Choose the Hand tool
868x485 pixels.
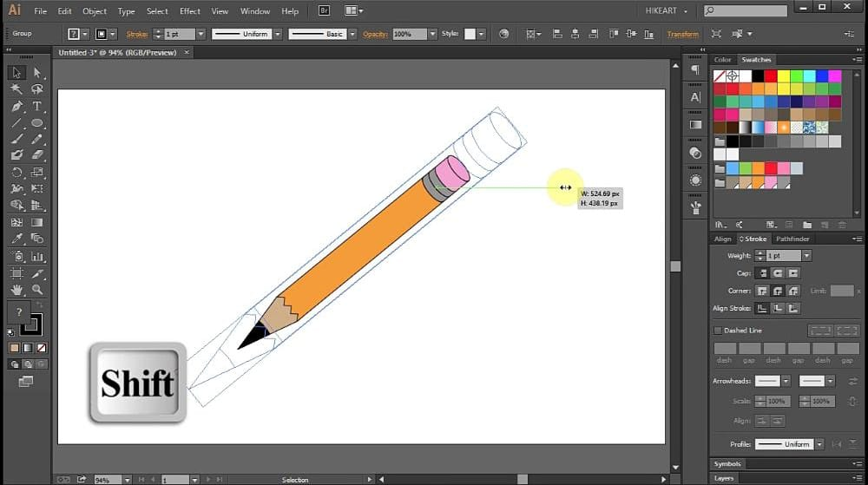point(16,290)
